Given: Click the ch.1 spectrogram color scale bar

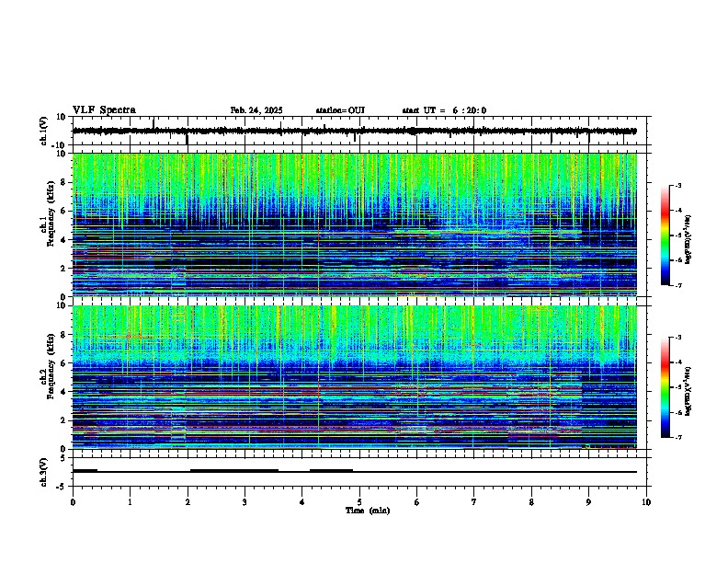Looking at the screenshot, I should click(x=665, y=236).
